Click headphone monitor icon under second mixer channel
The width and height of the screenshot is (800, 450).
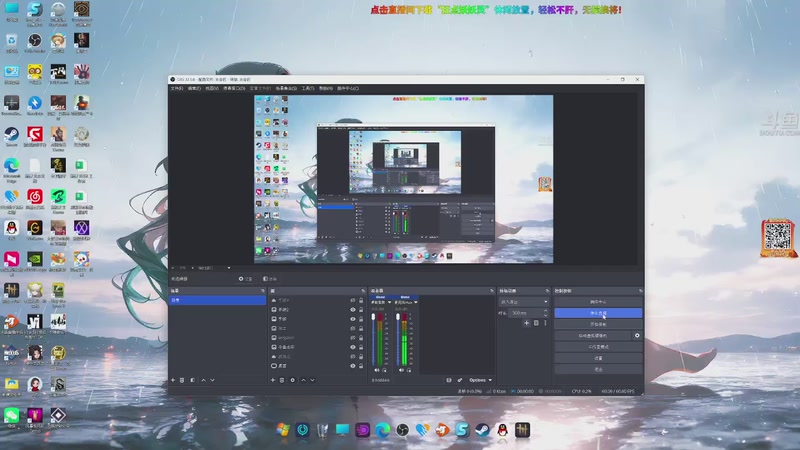point(409,370)
